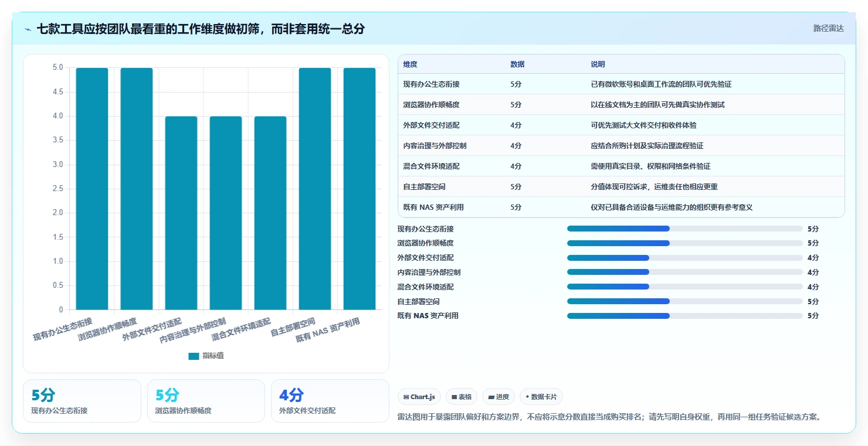Click the 4.5 y-axis tick label
Image resolution: width=868 pixels, height=446 pixels.
point(57,92)
